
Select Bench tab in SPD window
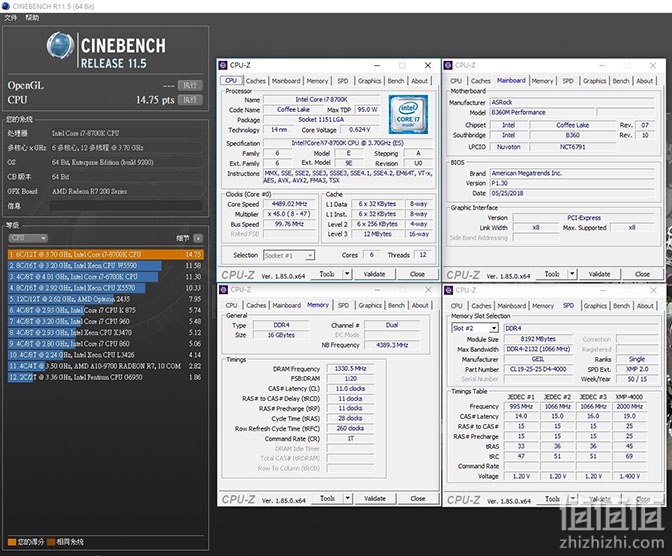[621, 306]
